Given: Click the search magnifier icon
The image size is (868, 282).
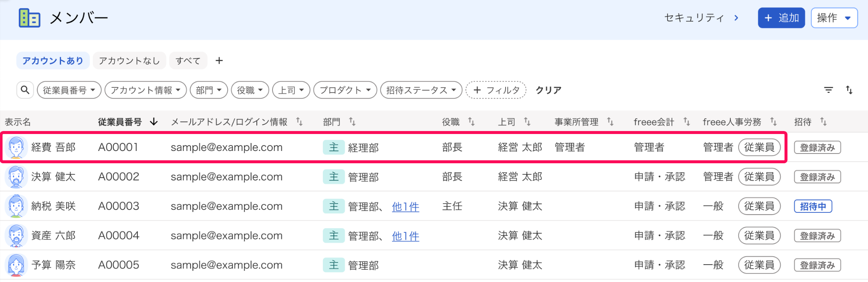Looking at the screenshot, I should tap(25, 90).
